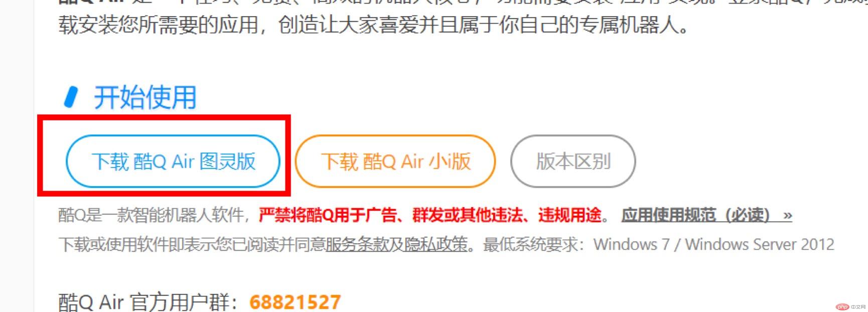Click the cut-off top text line above 载安装
The width and height of the screenshot is (868, 312).
(x=462, y=2)
